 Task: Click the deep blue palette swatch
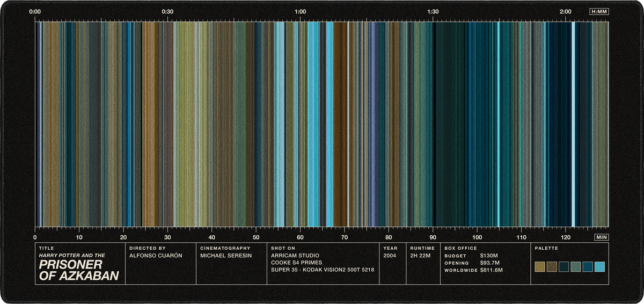[588, 267]
